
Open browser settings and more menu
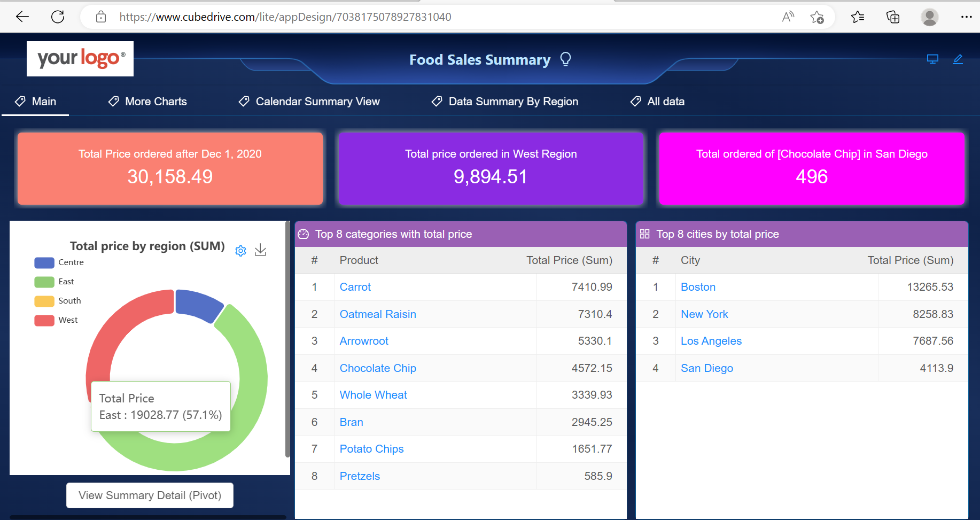966,17
